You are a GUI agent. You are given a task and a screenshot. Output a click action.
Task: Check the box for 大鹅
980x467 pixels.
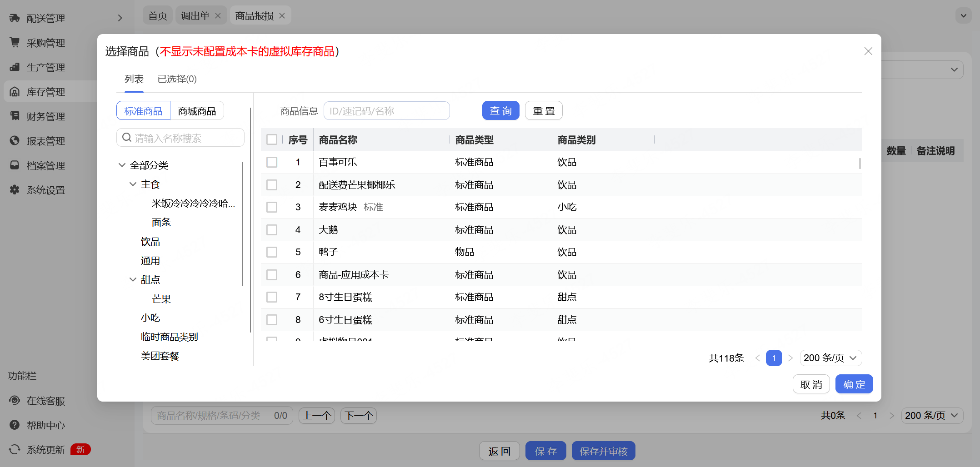(272, 230)
